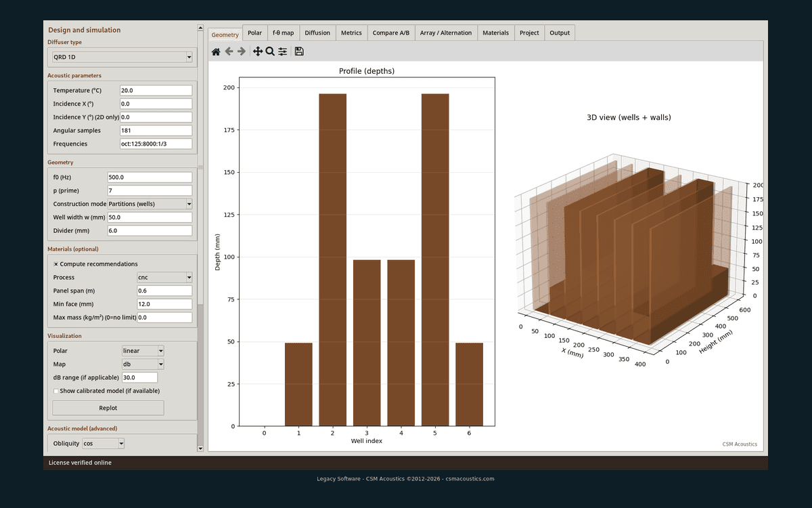Screen dimensions: 812x508
Task: Switch to the Materials tab
Action: coord(495,33)
